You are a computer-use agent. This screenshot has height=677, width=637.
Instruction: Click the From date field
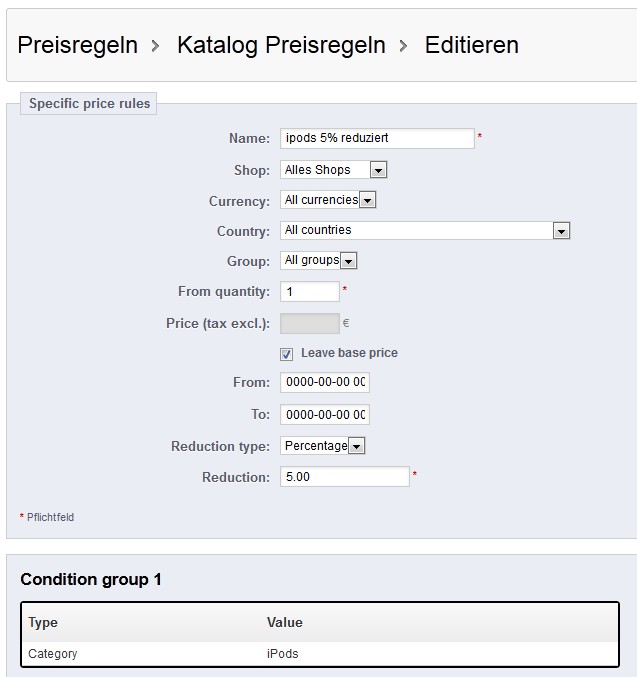(325, 383)
